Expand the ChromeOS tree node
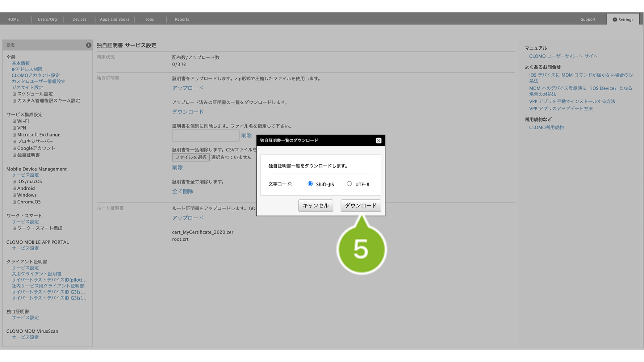The width and height of the screenshot is (644, 362). [14, 202]
